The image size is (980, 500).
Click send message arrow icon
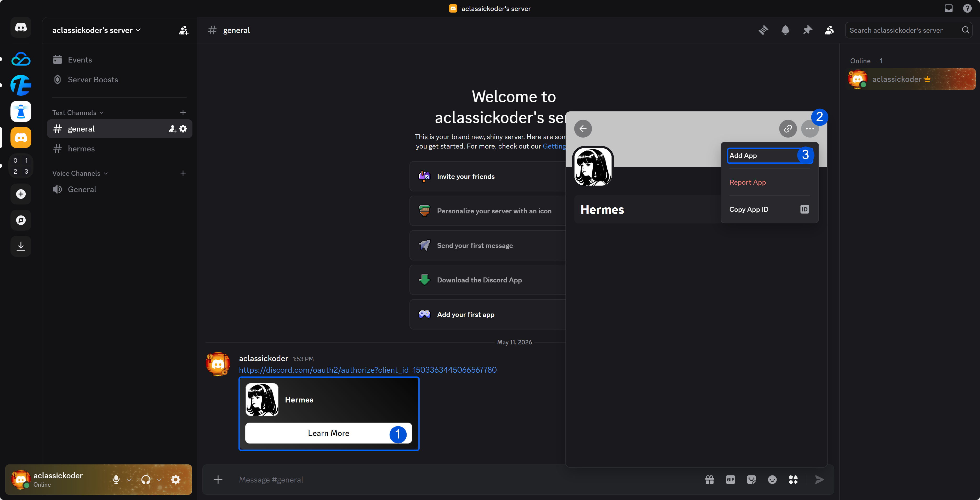819,479
